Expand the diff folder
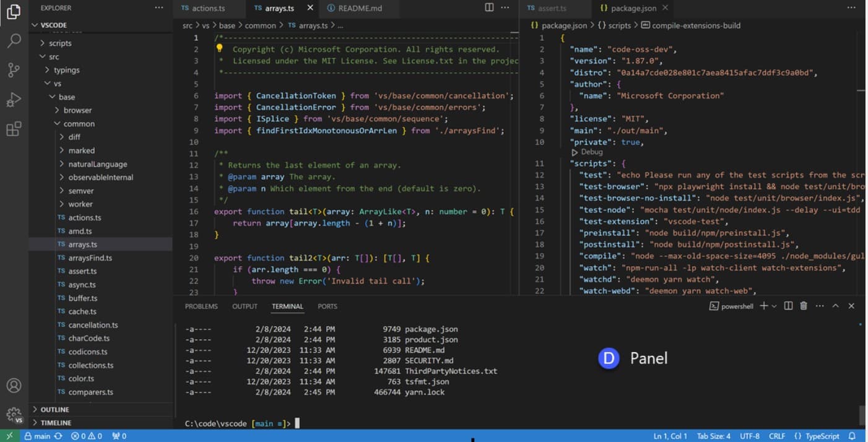This screenshot has width=868, height=442. tap(74, 137)
